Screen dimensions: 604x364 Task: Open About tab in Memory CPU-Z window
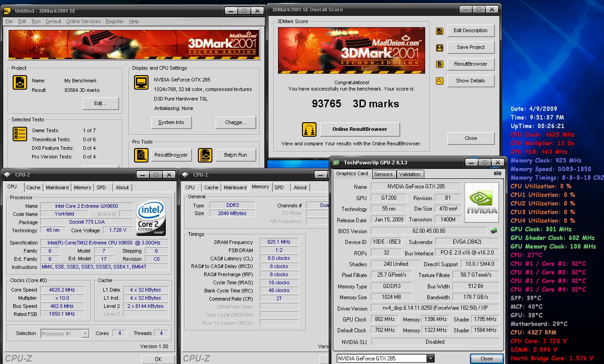pyautogui.click(x=300, y=187)
